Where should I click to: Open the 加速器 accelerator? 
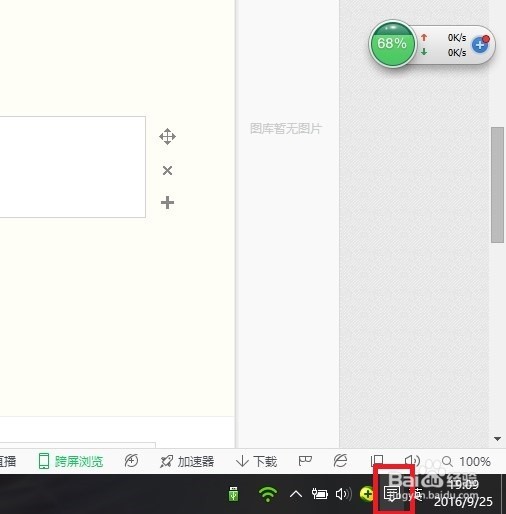(187, 461)
